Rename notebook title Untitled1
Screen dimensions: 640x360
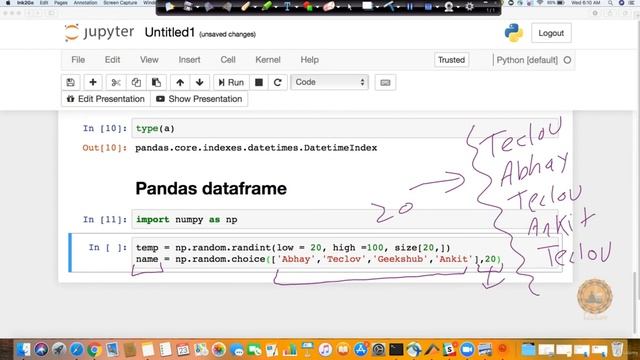(170, 33)
